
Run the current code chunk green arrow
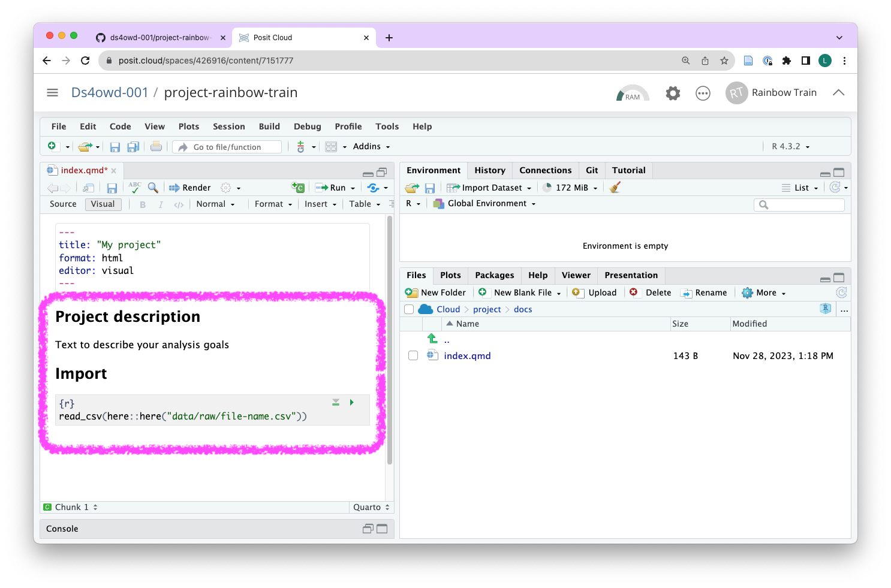tap(352, 402)
